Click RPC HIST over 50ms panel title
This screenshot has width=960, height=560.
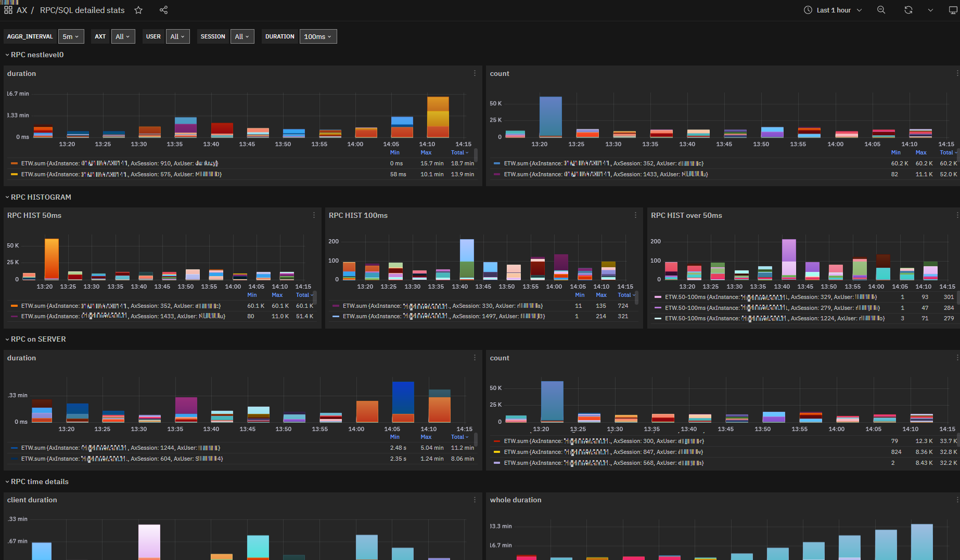tap(686, 215)
